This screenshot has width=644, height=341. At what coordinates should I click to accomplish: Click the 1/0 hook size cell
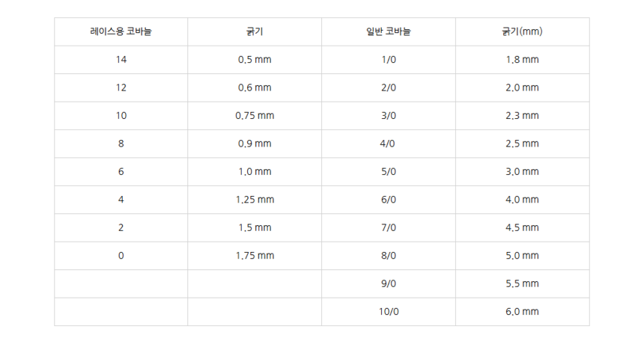point(389,60)
